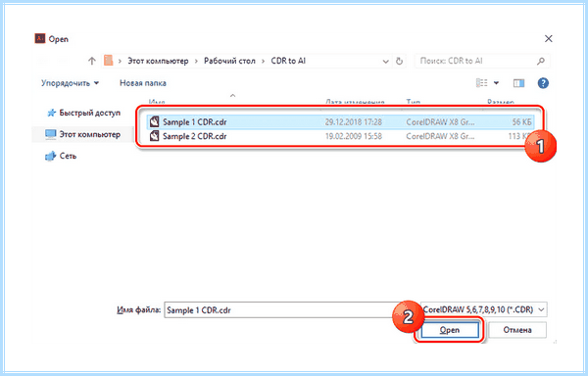Click the Отмена button
The image size is (588, 376).
517,330
